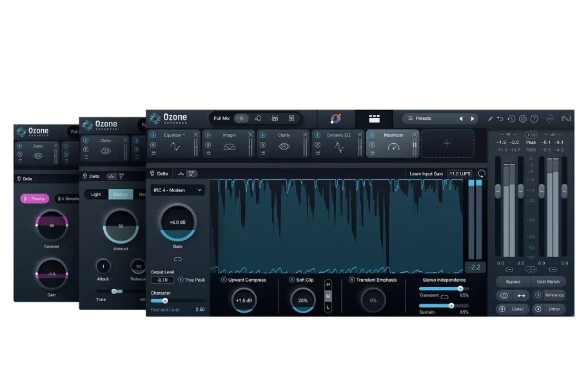This screenshot has width=588, height=392.
Task: Select Soft Clip H intensity
Action: (328, 285)
